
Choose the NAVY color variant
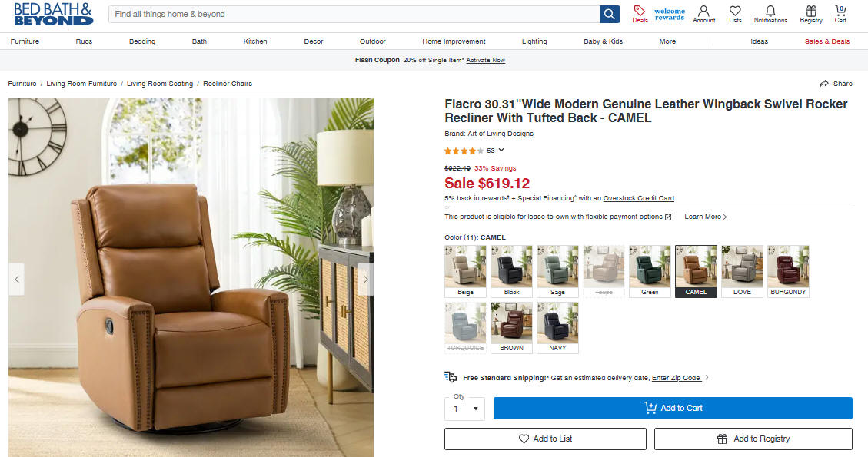pos(557,327)
